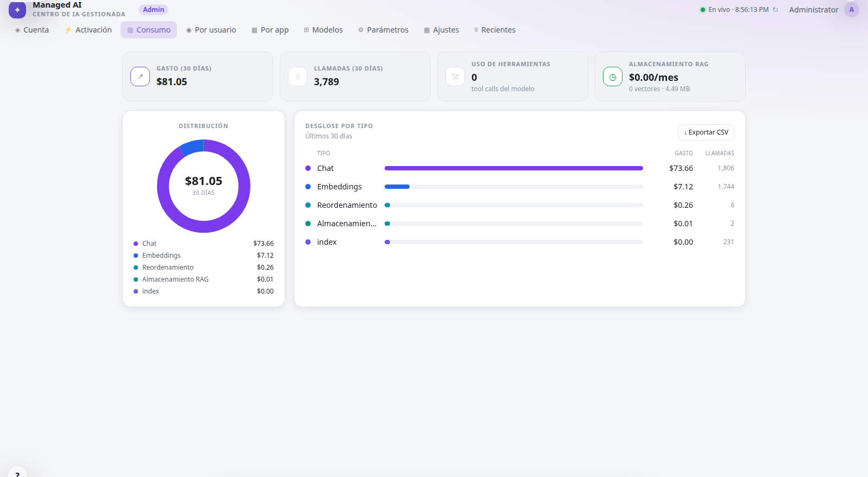Select the Chat row label in table

(325, 168)
